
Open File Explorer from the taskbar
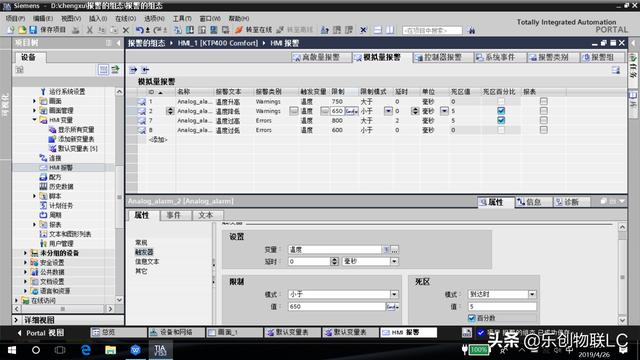pos(110,350)
